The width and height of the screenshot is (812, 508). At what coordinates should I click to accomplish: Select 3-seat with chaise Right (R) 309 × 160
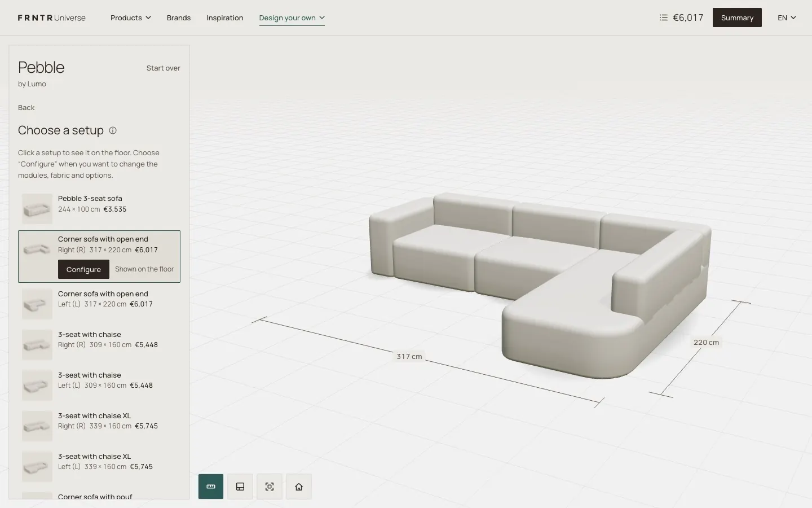[99, 344]
